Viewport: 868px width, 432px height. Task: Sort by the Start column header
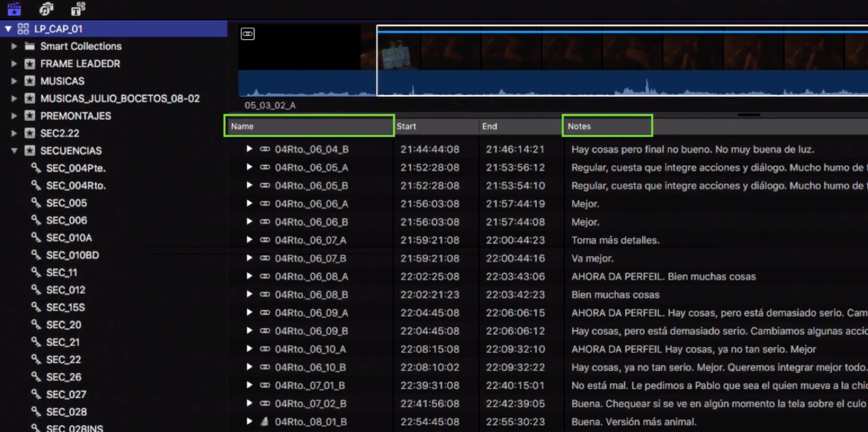pos(436,126)
